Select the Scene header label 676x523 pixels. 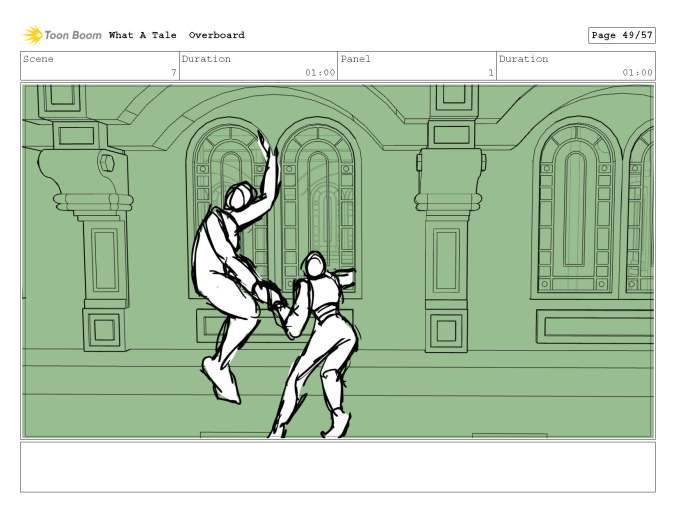pos(39,59)
